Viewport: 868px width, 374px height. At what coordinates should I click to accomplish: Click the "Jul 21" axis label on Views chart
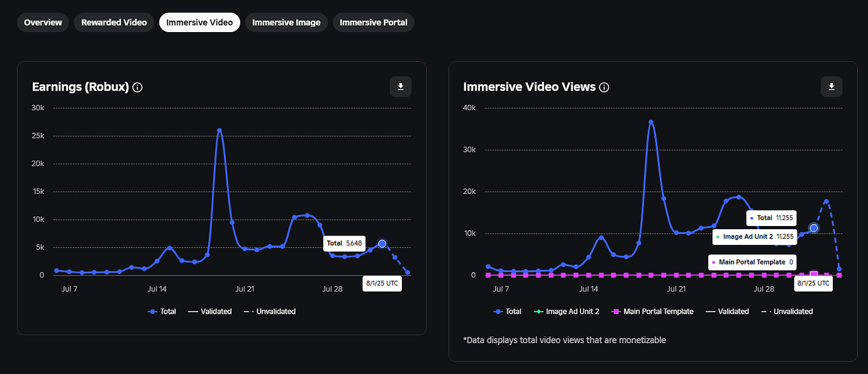(676, 289)
